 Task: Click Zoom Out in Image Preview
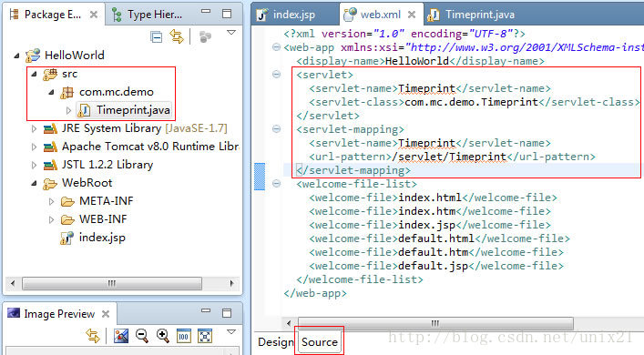coord(142,336)
